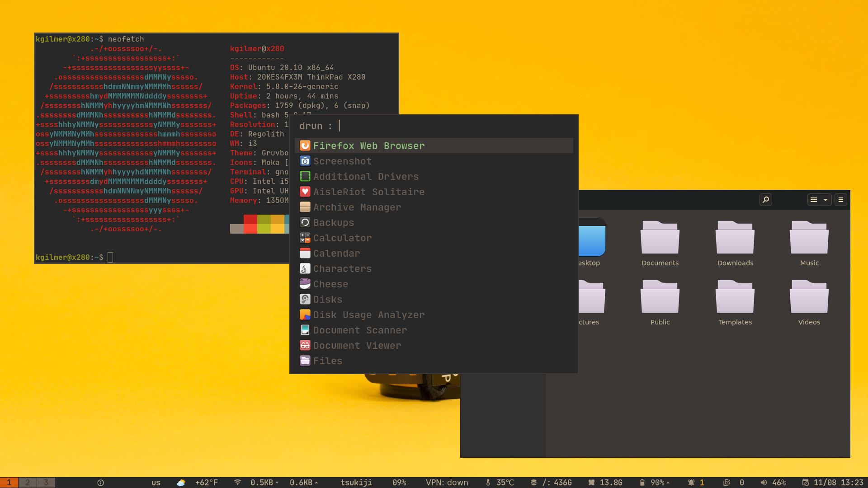Launch Cheese webcam app icon
868x488 pixels.
[305, 284]
